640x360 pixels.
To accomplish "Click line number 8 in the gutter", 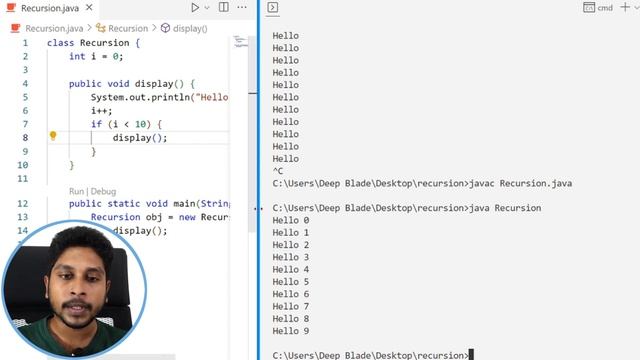I will tap(25, 138).
